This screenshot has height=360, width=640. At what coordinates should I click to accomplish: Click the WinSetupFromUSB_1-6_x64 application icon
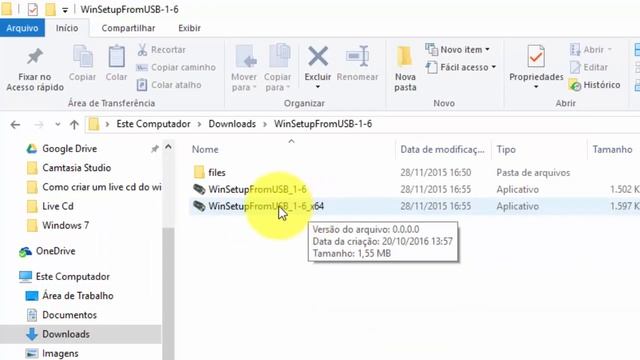pyautogui.click(x=199, y=206)
